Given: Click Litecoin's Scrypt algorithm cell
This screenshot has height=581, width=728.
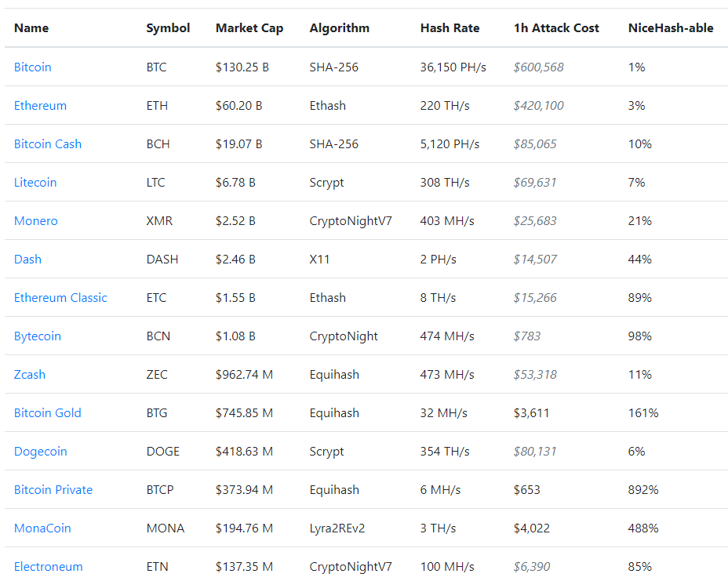Looking at the screenshot, I should click(x=326, y=183).
